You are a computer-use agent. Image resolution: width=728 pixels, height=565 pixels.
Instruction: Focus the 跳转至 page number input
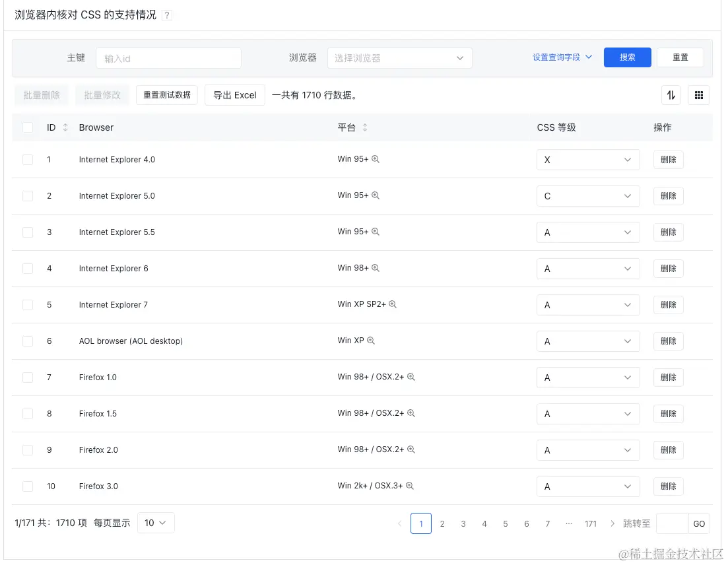point(673,523)
